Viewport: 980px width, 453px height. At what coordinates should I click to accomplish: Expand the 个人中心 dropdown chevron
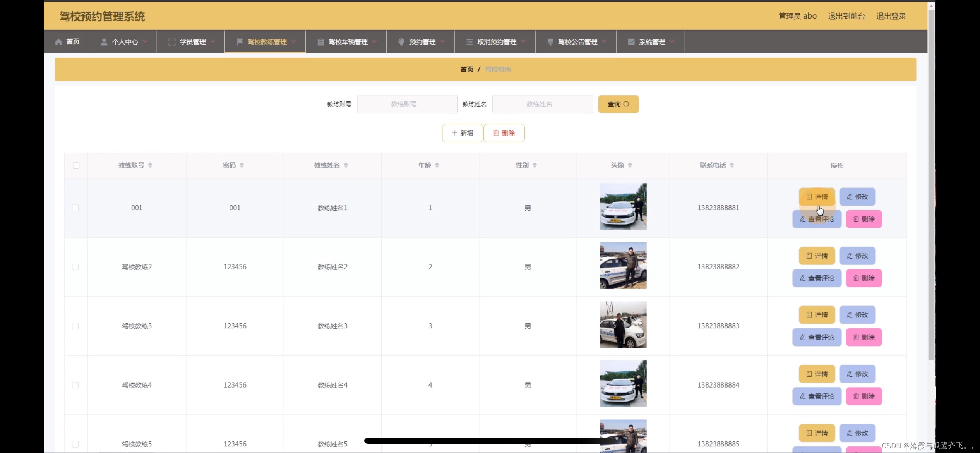(x=145, y=41)
